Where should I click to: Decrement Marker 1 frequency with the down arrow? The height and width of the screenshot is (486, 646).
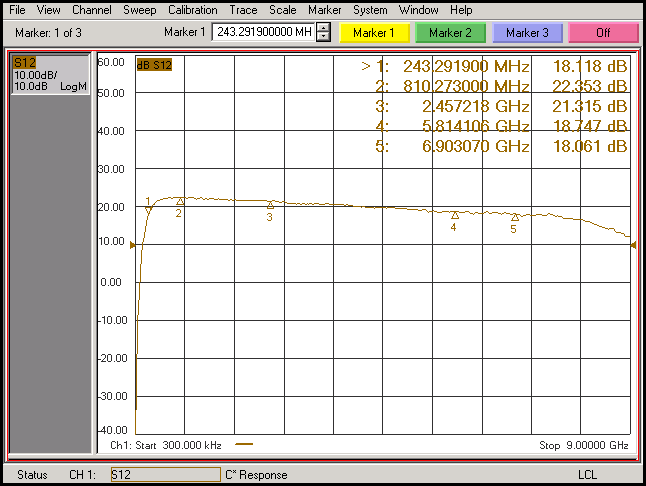[x=323, y=38]
